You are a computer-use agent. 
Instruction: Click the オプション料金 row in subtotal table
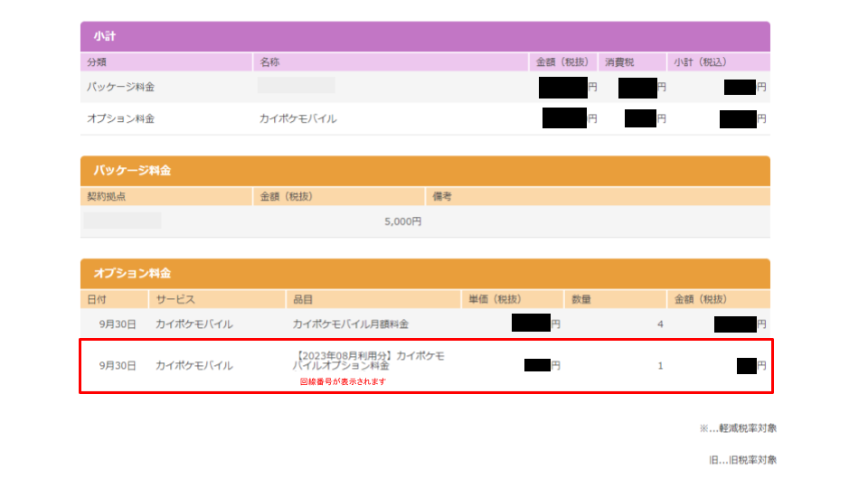[x=425, y=118]
